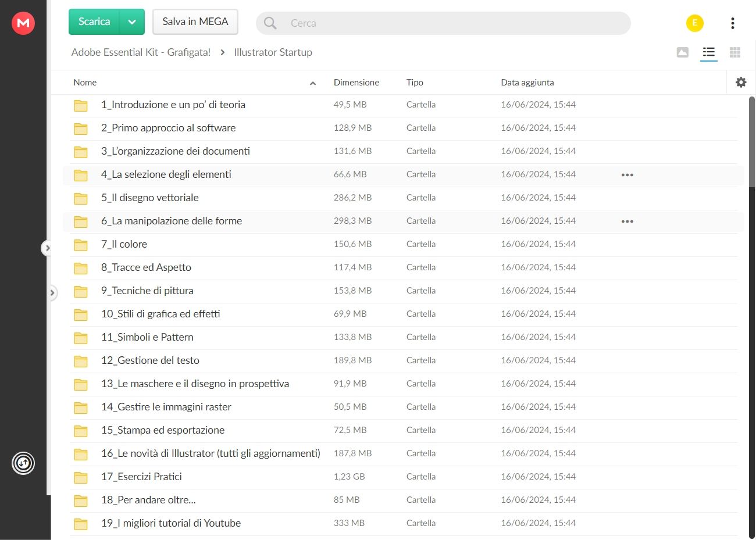756x540 pixels.
Task: Sort by Nome column header
Action: pyautogui.click(x=85, y=83)
